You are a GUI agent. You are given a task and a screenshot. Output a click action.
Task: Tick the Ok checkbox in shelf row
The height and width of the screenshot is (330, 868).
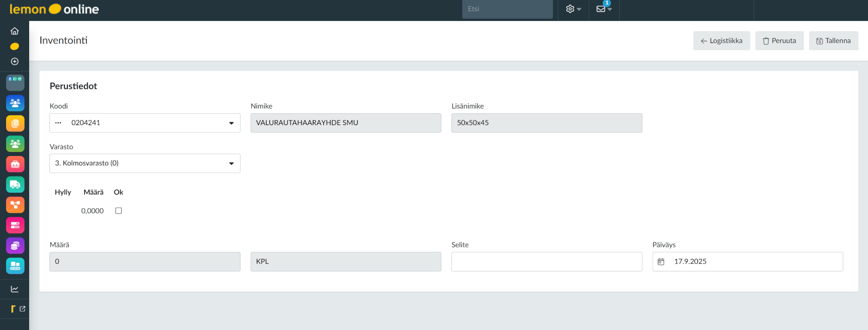point(118,211)
